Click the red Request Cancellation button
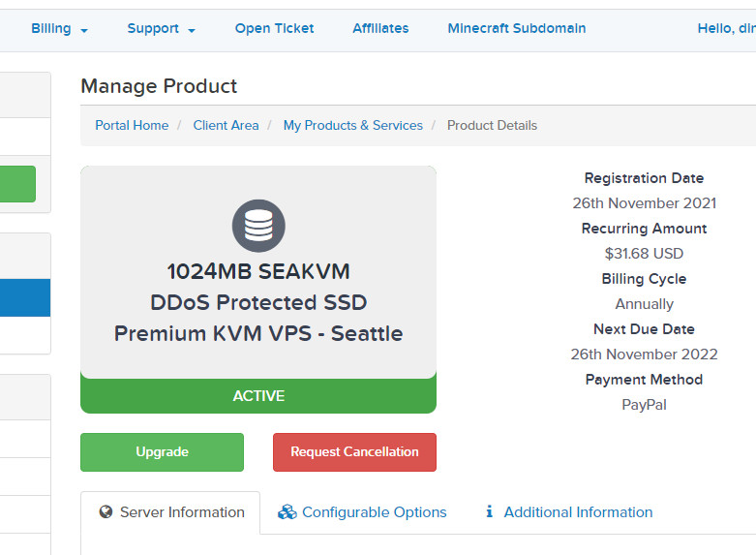 pos(354,452)
